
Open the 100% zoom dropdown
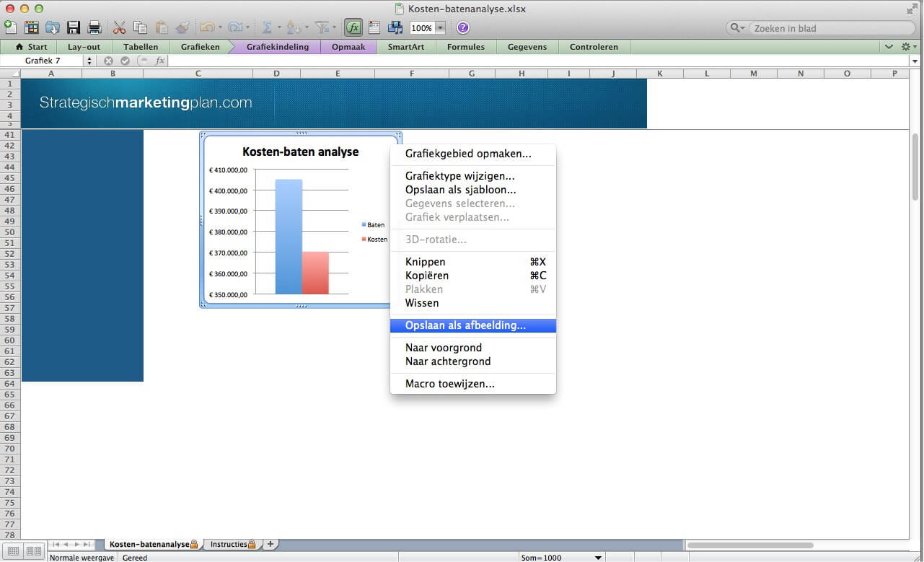pyautogui.click(x=440, y=28)
